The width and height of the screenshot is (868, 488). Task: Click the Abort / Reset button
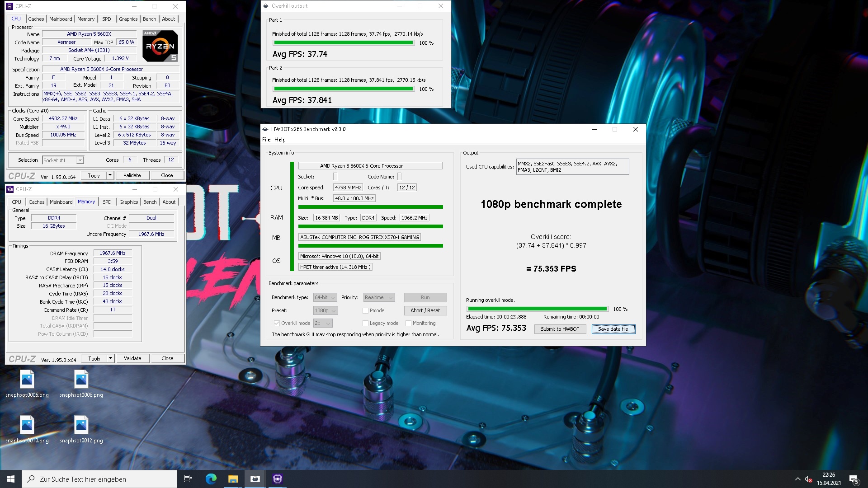coord(425,310)
